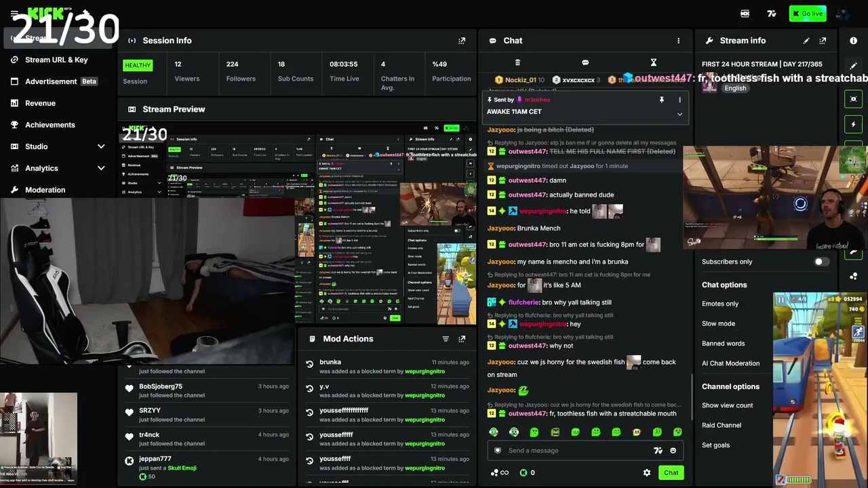Open the Slow mode chat option
The height and width of the screenshot is (488, 868).
(x=718, y=323)
